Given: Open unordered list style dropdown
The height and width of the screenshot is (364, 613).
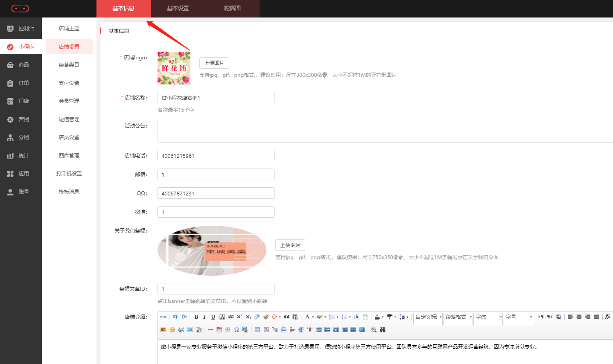Looking at the screenshot, I should click(350, 317).
